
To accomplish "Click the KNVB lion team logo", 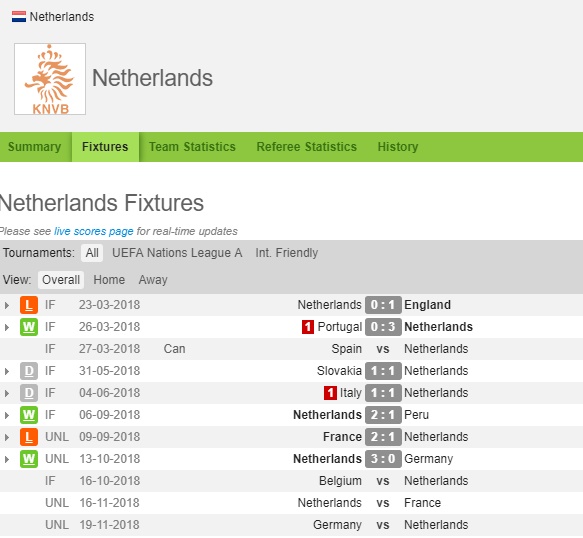I will (50, 79).
